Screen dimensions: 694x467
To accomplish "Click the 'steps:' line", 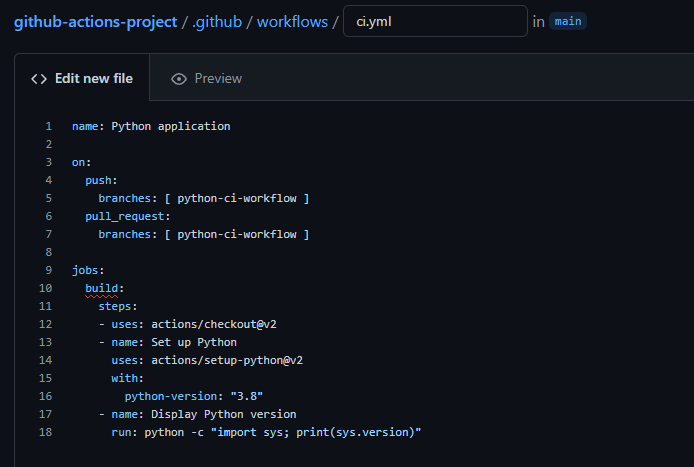I will 118,306.
